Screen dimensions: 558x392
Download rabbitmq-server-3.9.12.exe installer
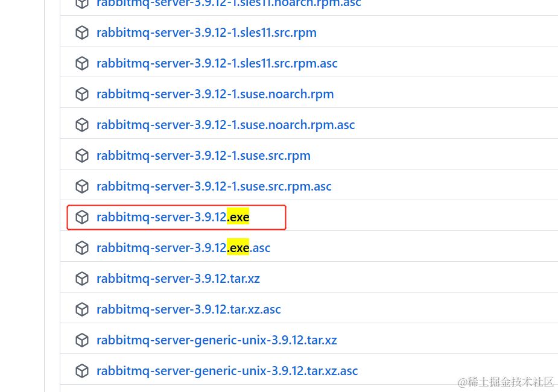173,217
